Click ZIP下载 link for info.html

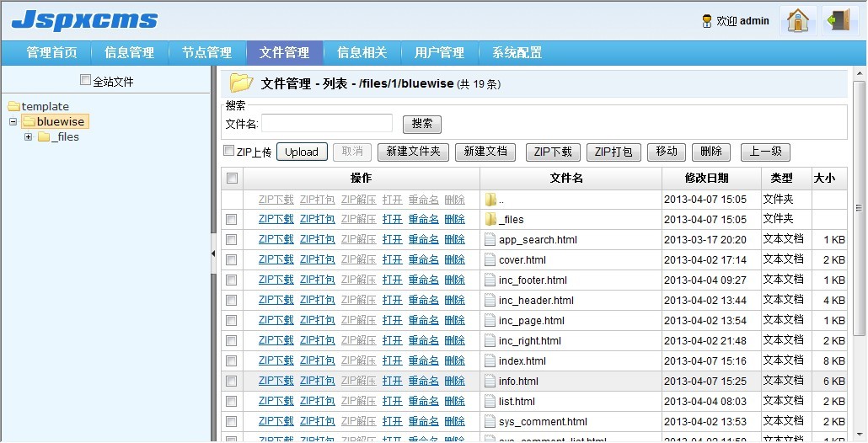coord(276,381)
